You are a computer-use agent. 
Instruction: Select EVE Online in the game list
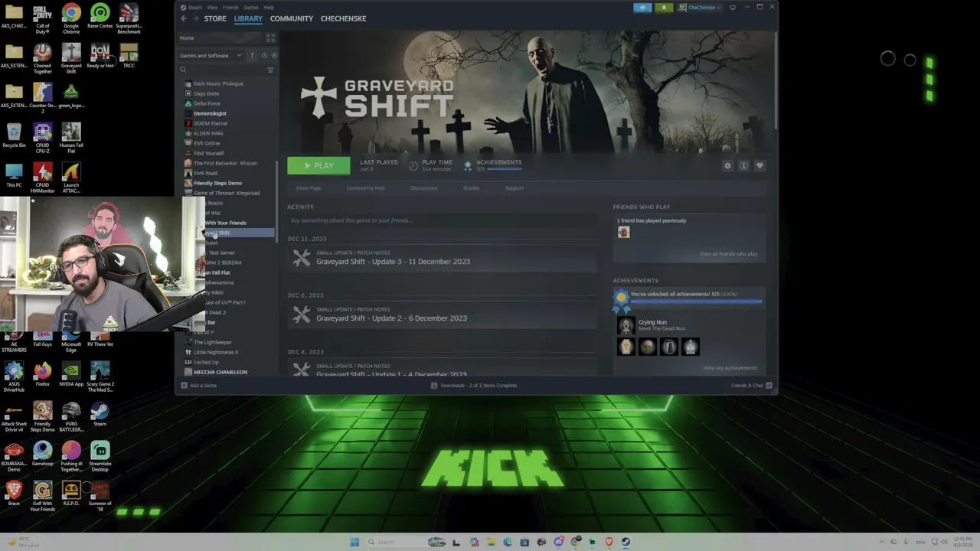point(207,143)
